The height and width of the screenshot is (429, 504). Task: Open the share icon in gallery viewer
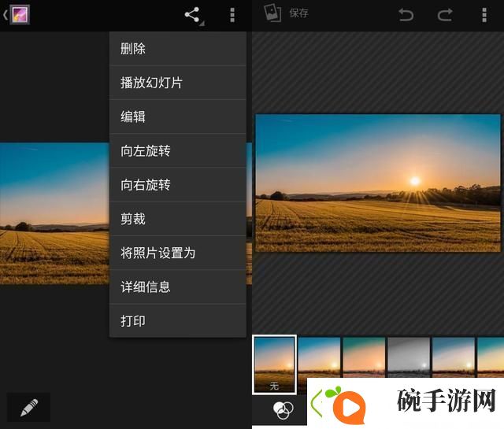[194, 16]
